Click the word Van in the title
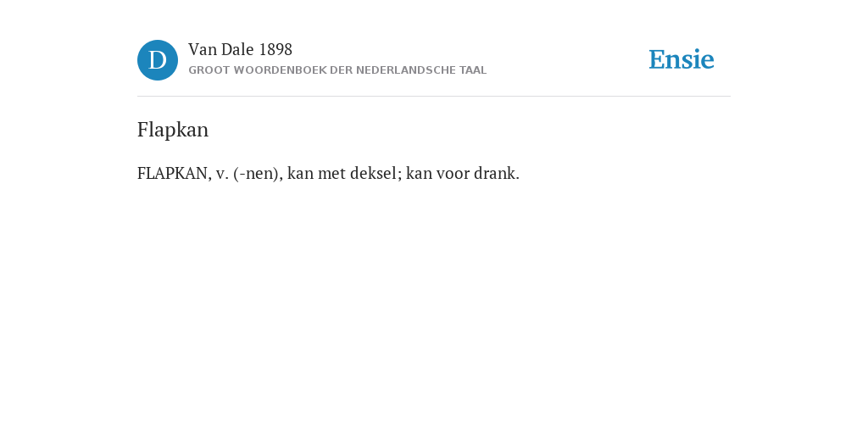868x434 pixels. [203, 50]
